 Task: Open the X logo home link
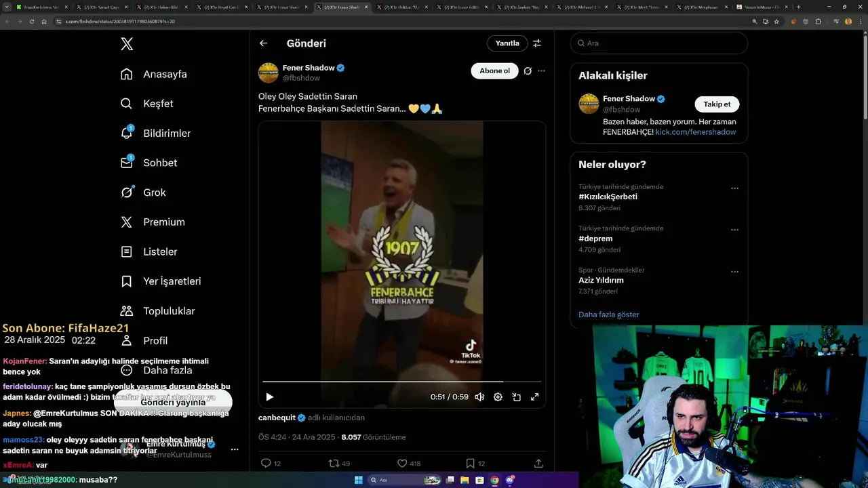point(127,44)
